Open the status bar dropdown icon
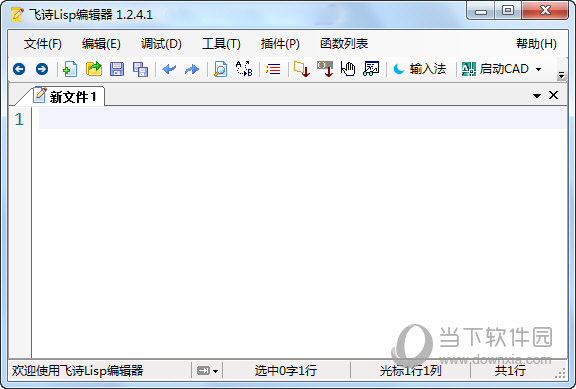Viewport: 576px width, 389px height. [208, 371]
